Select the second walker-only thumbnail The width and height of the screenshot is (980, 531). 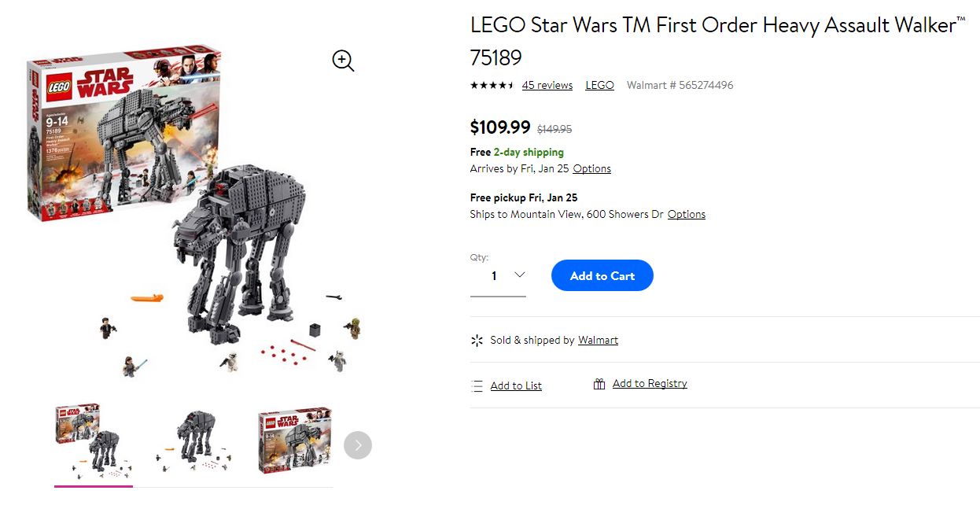click(x=194, y=441)
